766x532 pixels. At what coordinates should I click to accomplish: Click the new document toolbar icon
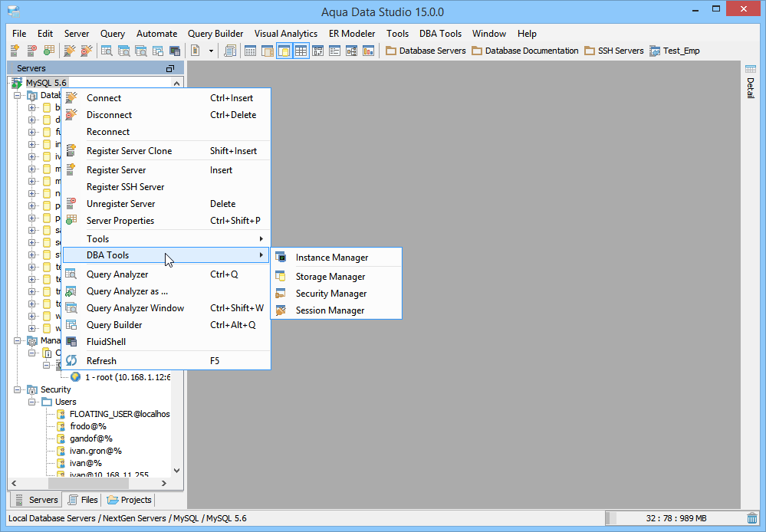click(195, 51)
